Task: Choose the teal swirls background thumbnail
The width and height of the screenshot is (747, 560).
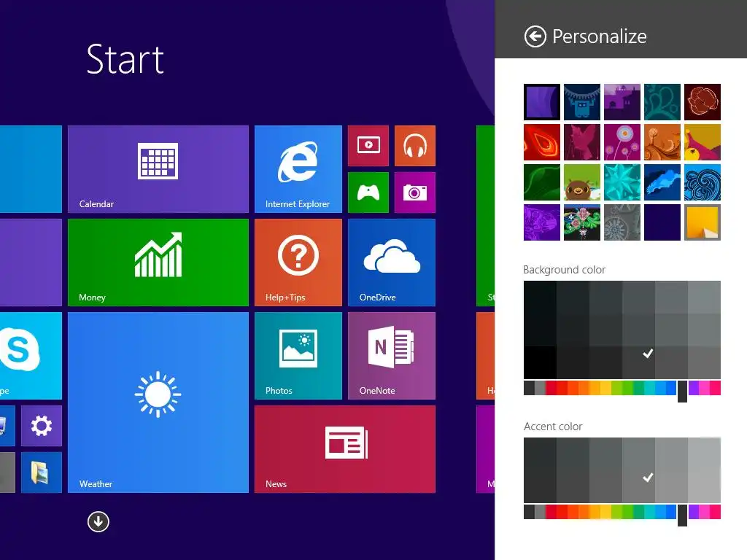Action: [x=662, y=102]
